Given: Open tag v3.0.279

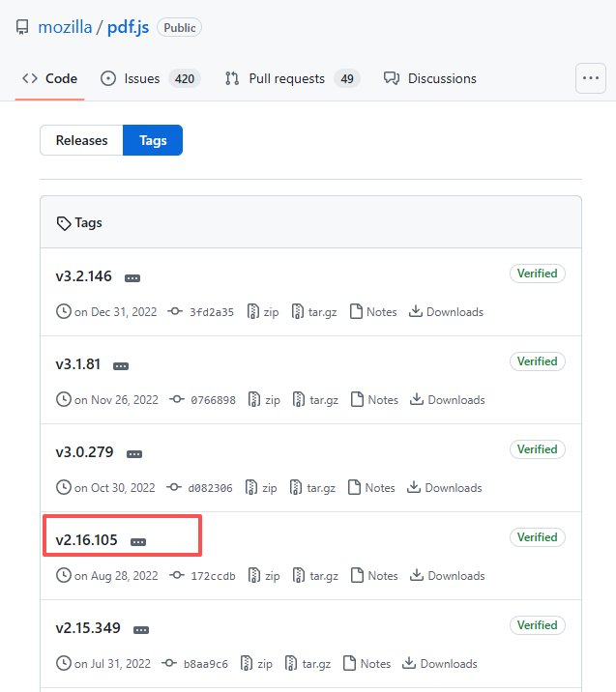Looking at the screenshot, I should click(x=84, y=452).
